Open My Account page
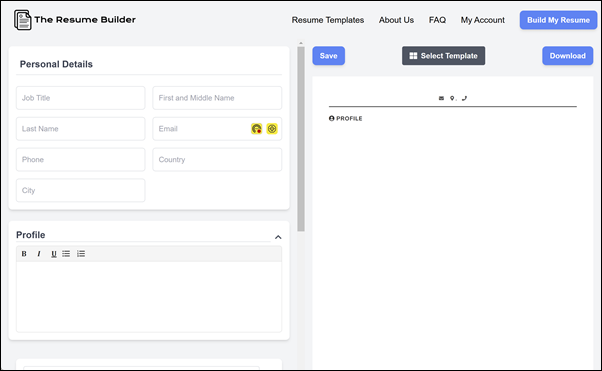602x371 pixels. 483,20
